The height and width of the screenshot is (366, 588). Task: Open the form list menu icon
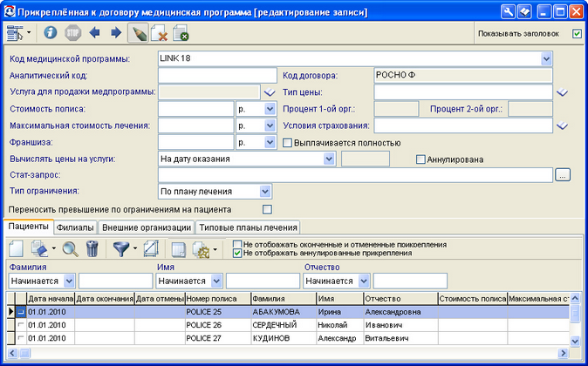15,33
